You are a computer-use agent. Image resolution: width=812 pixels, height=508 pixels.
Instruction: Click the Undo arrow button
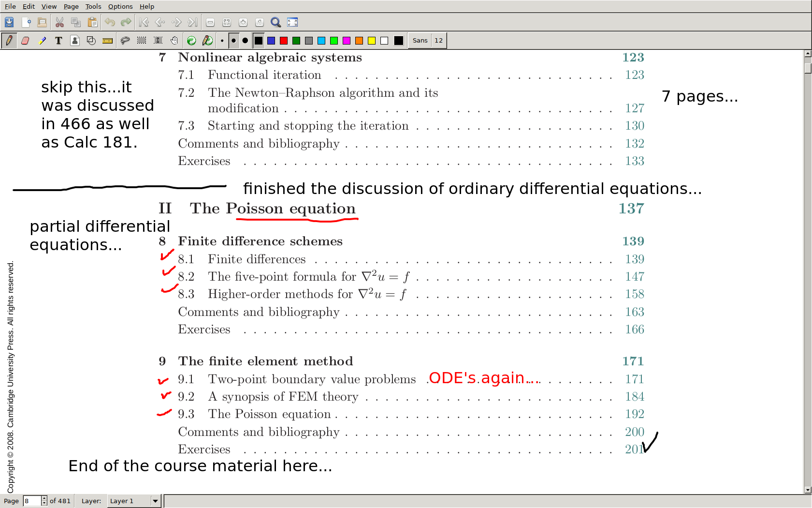point(110,22)
